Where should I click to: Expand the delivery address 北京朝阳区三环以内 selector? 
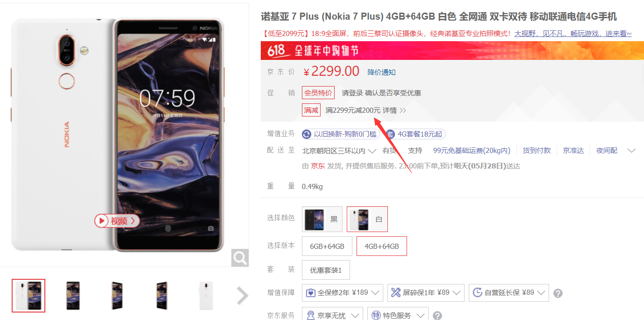coord(339,151)
